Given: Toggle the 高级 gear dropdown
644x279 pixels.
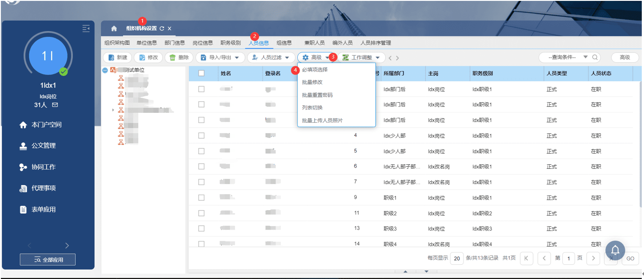Looking at the screenshot, I should (x=316, y=57).
